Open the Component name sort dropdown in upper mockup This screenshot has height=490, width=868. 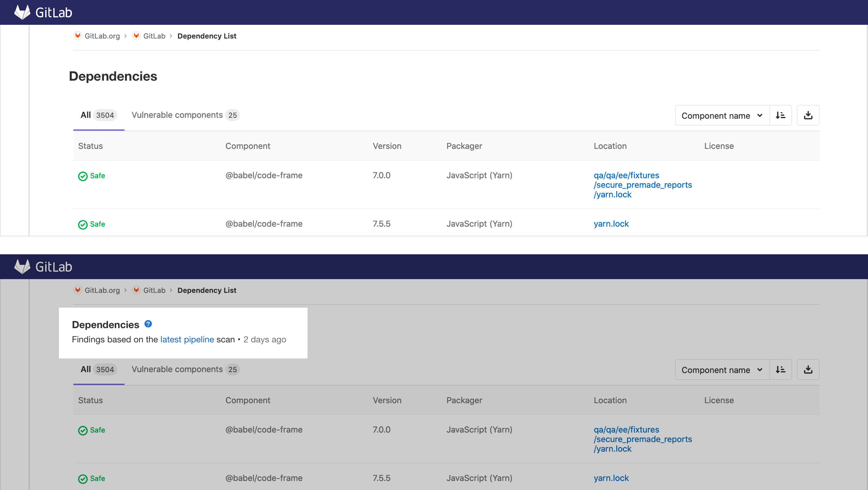tap(722, 116)
